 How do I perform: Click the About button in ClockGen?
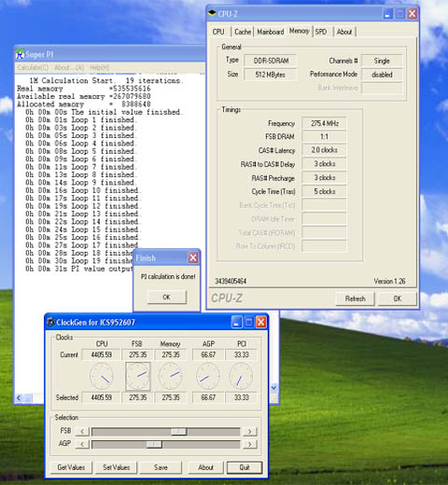pos(205,467)
